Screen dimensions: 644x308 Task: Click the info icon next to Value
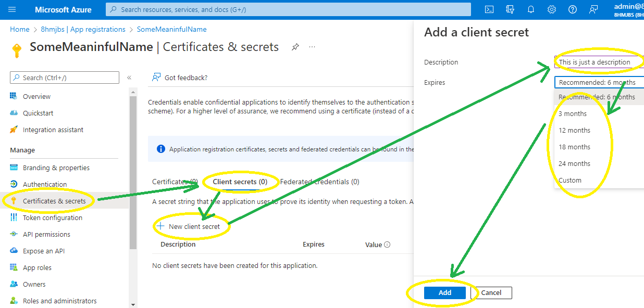pos(387,245)
